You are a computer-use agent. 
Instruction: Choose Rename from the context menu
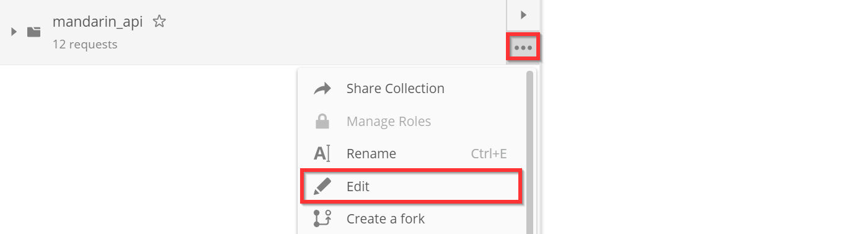click(x=371, y=153)
